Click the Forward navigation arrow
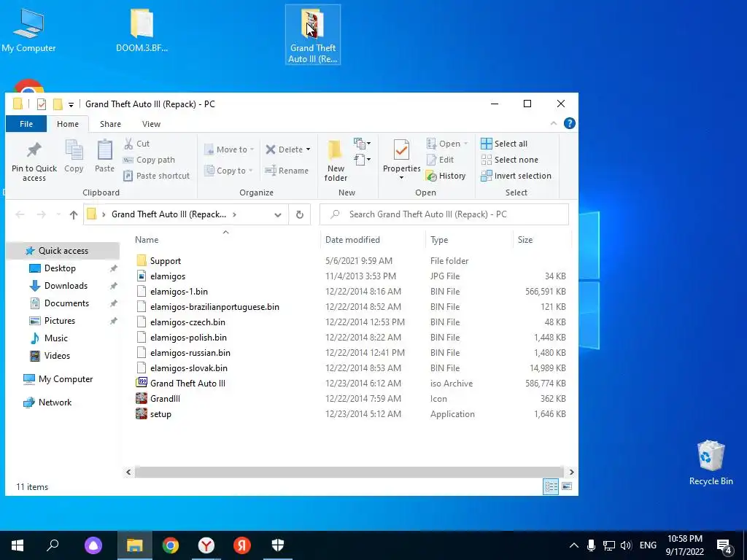This screenshot has height=560, width=747. point(42,215)
